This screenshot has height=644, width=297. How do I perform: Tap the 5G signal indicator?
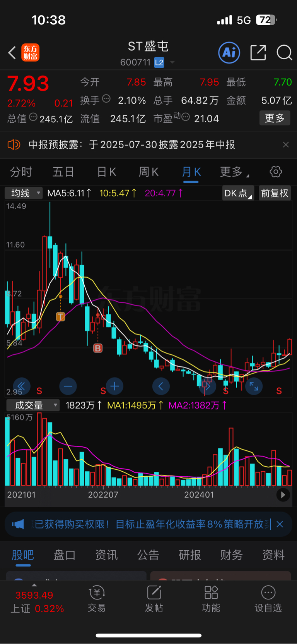point(244,20)
